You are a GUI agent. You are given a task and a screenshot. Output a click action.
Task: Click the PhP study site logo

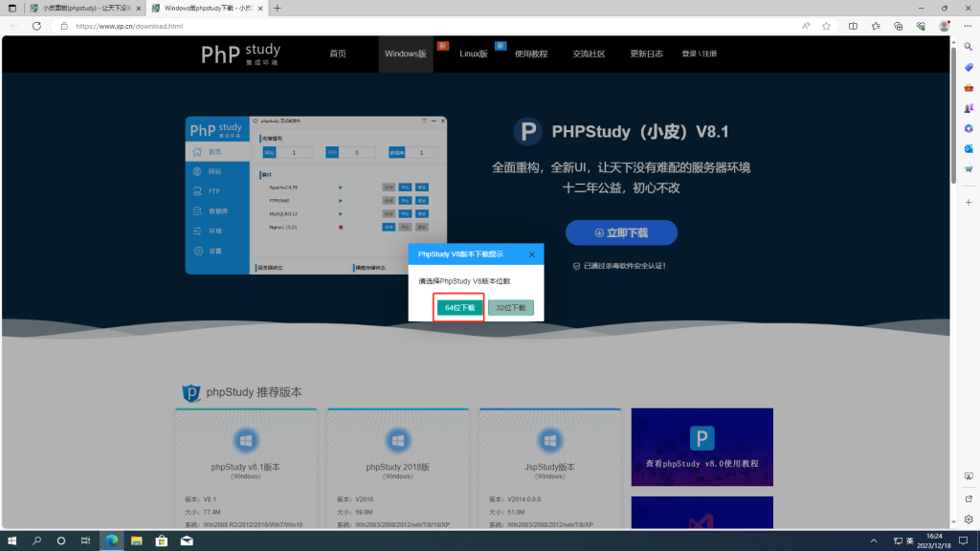[x=240, y=55]
